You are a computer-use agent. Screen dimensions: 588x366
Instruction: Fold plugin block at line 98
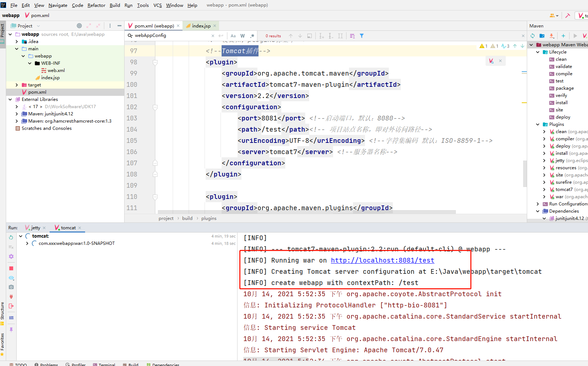155,63
